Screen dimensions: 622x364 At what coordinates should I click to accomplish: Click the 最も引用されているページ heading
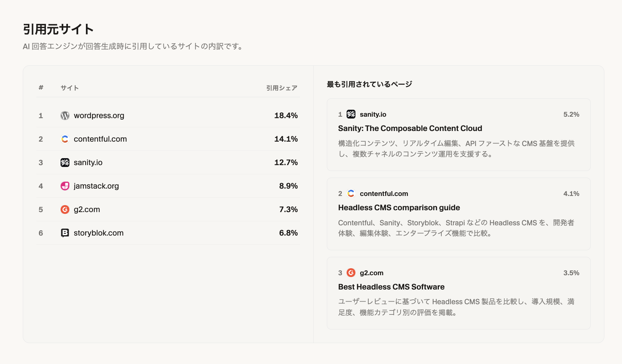click(369, 84)
